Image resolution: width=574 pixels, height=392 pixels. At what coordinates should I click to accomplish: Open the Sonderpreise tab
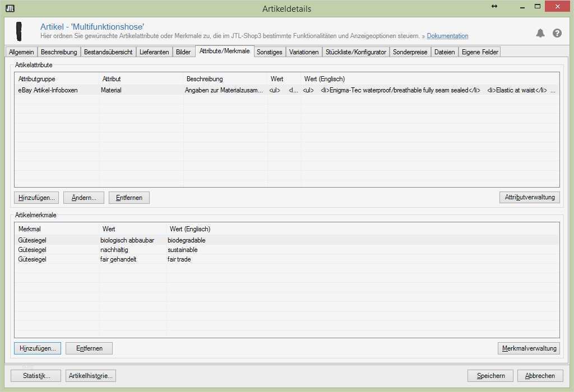point(410,52)
